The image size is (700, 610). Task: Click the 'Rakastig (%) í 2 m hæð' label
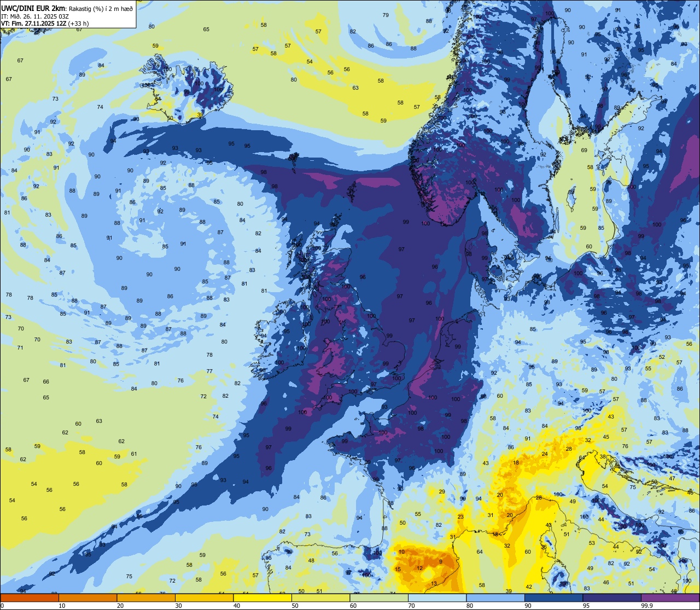click(102, 8)
